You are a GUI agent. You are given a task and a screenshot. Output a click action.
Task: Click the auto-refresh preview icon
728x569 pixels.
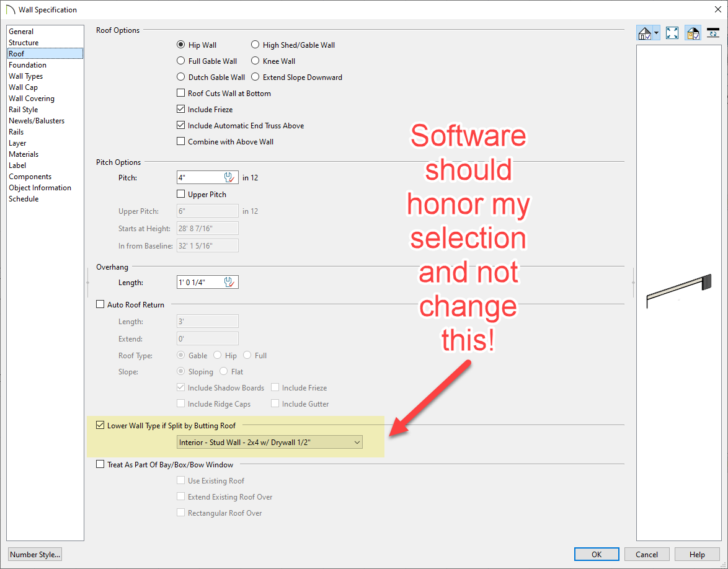tap(713, 33)
